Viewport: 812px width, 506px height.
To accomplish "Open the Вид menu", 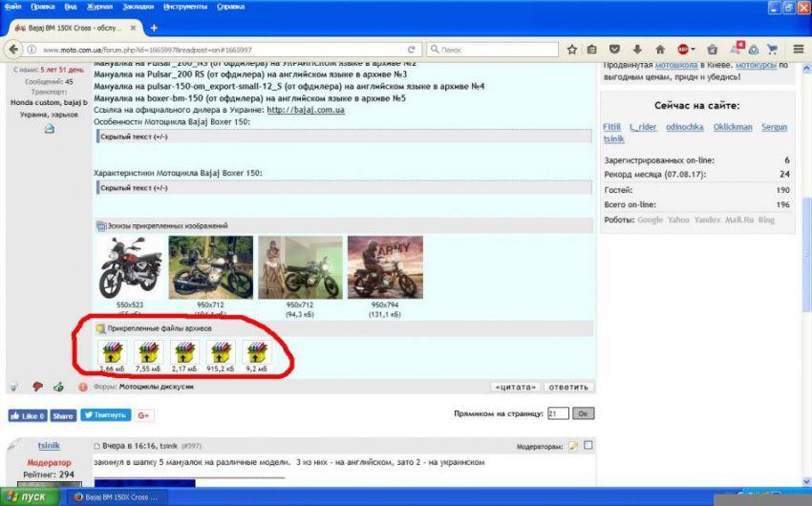I will click(71, 7).
